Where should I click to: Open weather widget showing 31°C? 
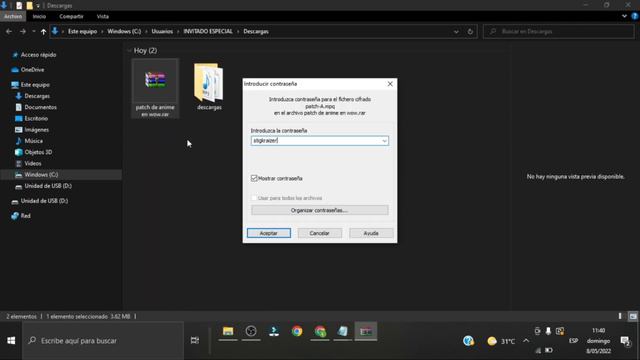point(501,341)
